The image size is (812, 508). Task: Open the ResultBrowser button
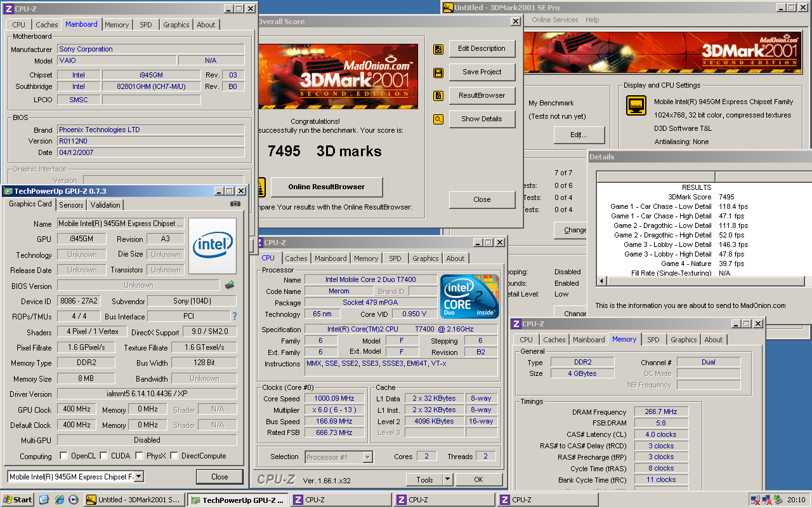(x=482, y=95)
